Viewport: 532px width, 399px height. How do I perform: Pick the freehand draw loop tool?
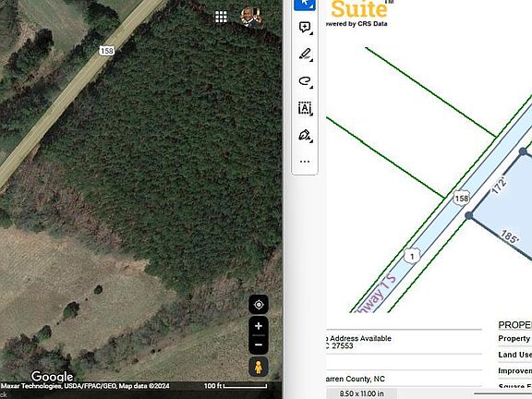(305, 81)
